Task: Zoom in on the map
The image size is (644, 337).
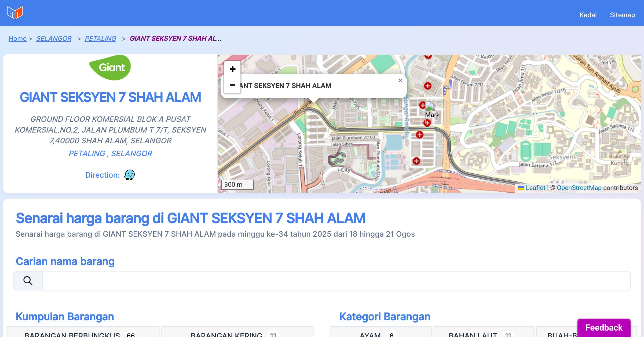Action: (232, 69)
